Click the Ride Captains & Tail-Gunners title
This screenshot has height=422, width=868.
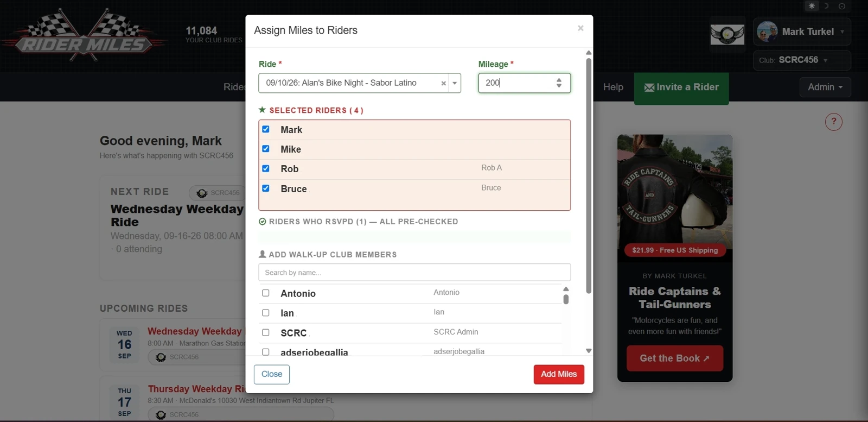click(675, 298)
